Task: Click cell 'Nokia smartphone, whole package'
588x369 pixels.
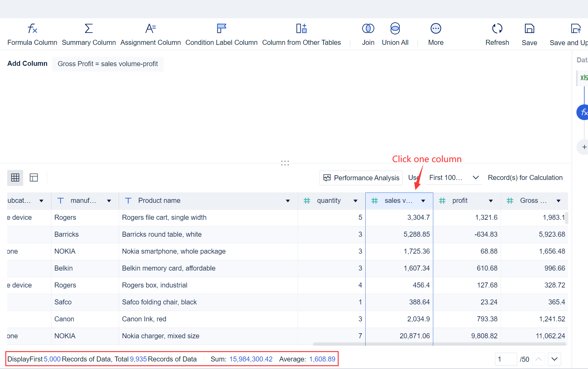Action: [208, 251]
